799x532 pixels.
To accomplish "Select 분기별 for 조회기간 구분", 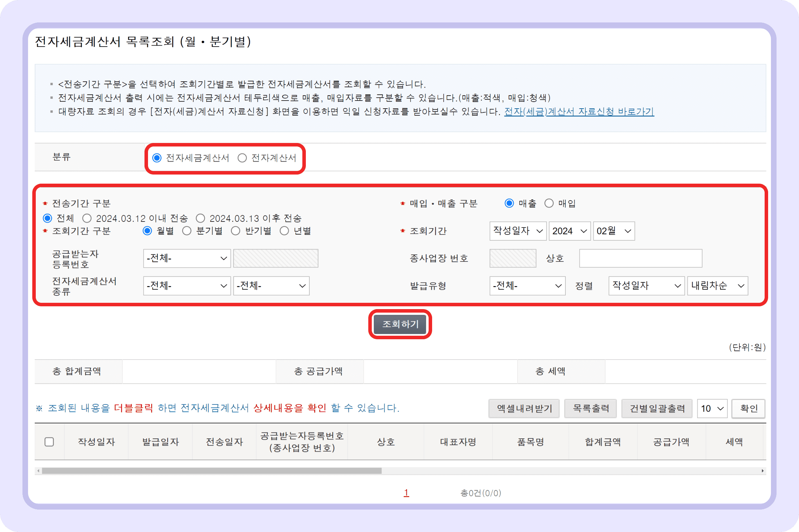I will 187,231.
